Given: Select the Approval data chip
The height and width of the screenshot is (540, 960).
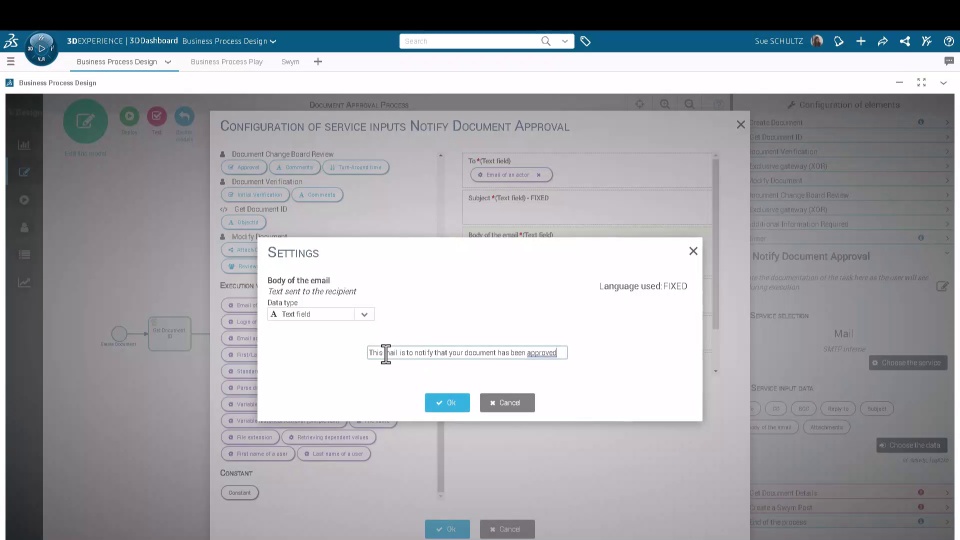Looking at the screenshot, I should pos(244,167).
